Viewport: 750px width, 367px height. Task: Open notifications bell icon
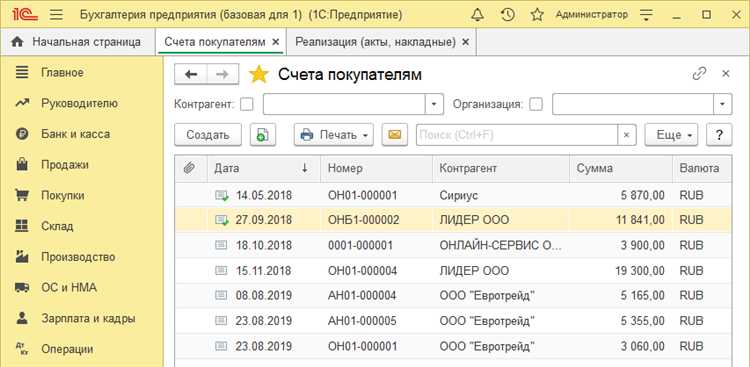[x=477, y=15]
